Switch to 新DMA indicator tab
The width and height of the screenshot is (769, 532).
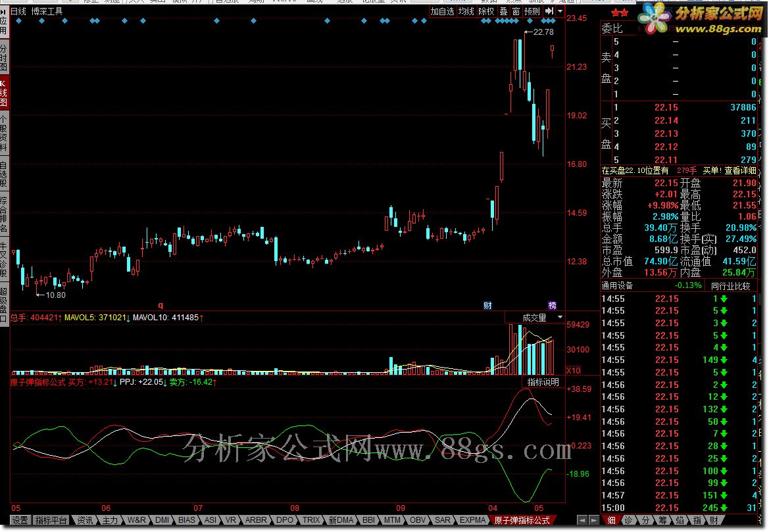tap(340, 520)
